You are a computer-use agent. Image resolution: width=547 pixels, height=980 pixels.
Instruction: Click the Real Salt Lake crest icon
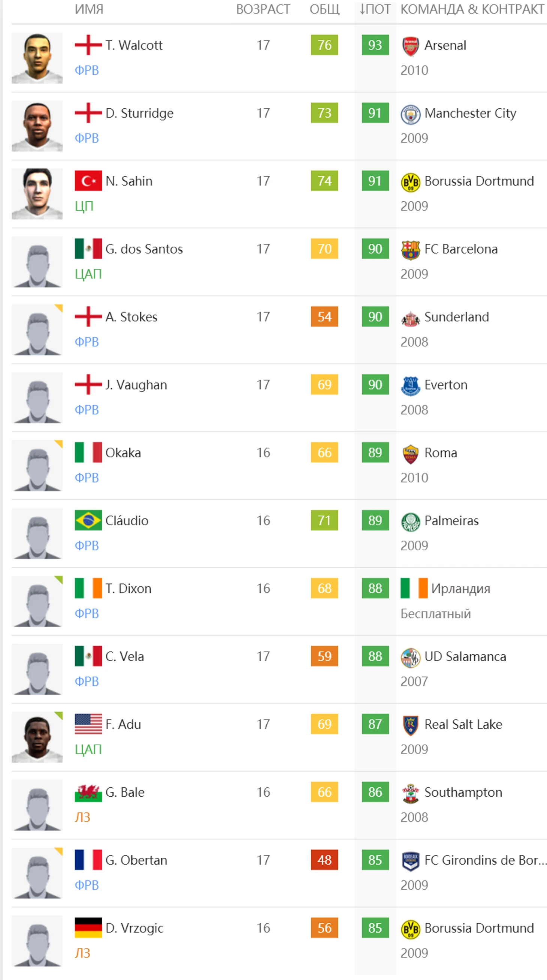(411, 725)
